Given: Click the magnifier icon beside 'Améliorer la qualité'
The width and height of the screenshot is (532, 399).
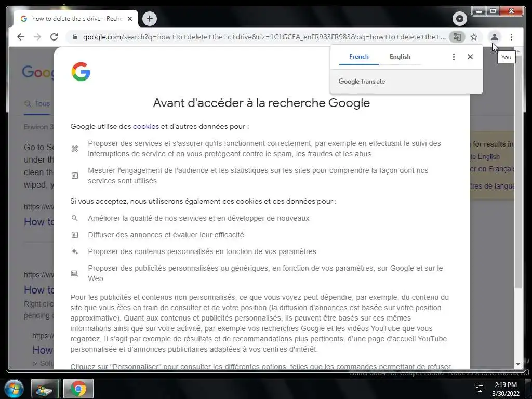Looking at the screenshot, I should 75,218.
